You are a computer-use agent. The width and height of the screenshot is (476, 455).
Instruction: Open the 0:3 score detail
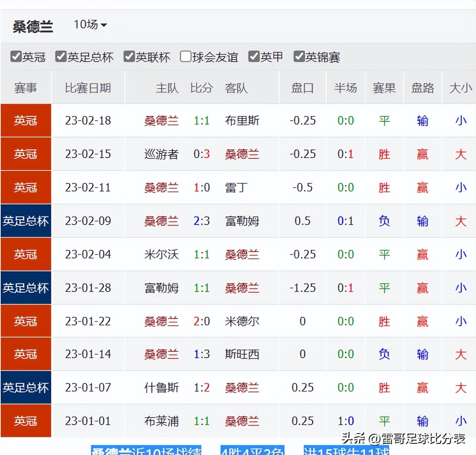click(x=202, y=154)
